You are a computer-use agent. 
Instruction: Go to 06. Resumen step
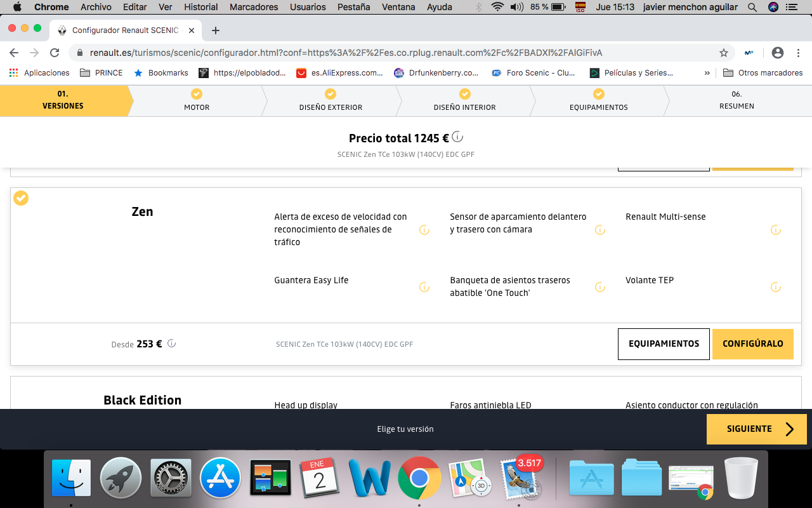pyautogui.click(x=737, y=100)
